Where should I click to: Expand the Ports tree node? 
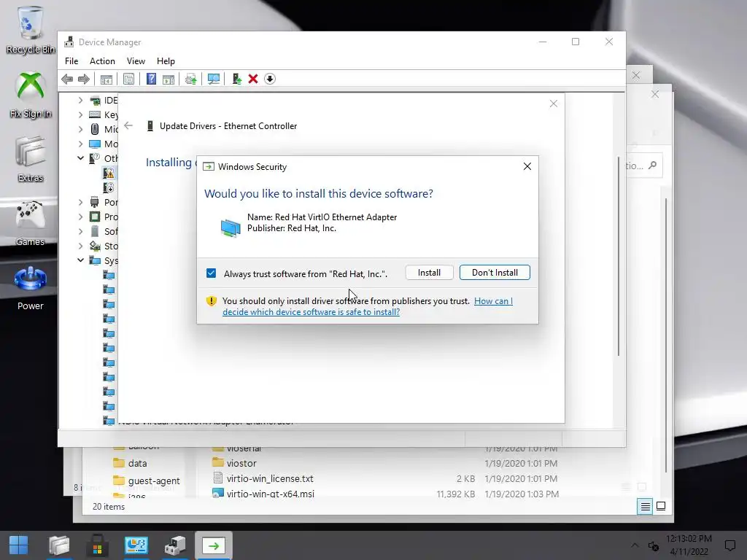tap(80, 202)
